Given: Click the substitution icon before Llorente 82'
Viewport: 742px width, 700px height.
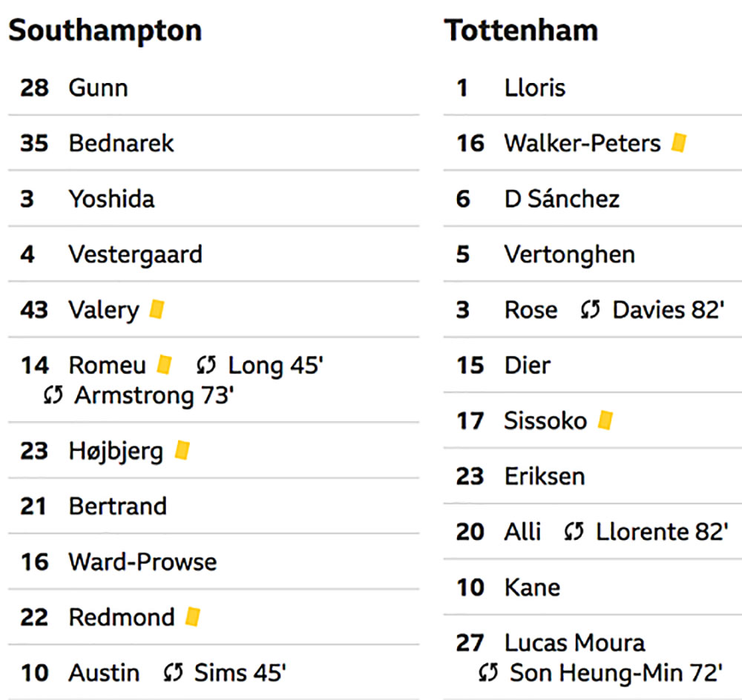Looking at the screenshot, I should point(574,532).
